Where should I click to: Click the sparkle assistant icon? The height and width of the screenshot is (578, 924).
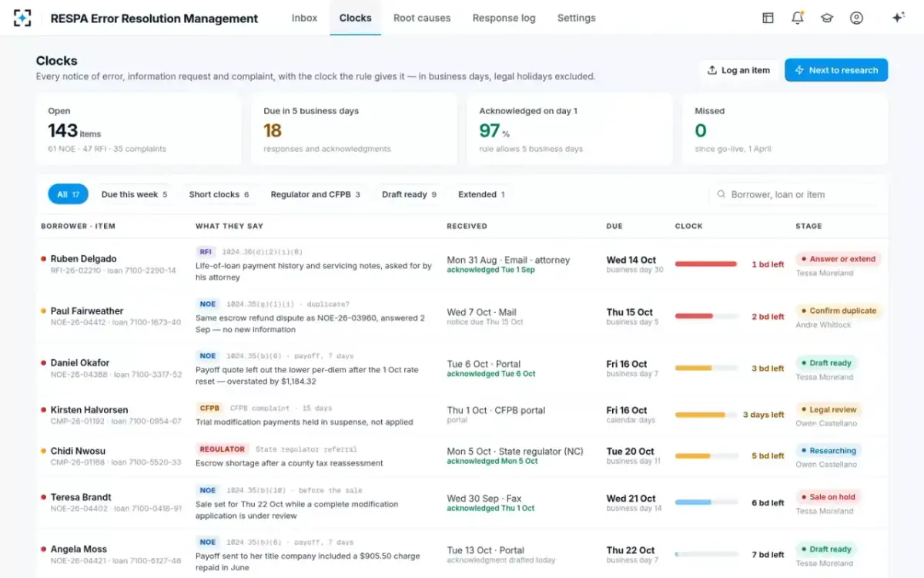click(x=898, y=18)
